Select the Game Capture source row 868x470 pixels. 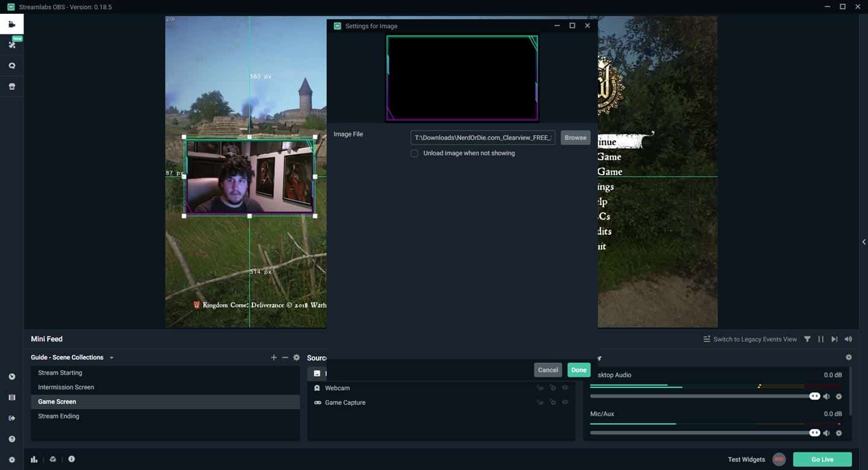[441, 403]
